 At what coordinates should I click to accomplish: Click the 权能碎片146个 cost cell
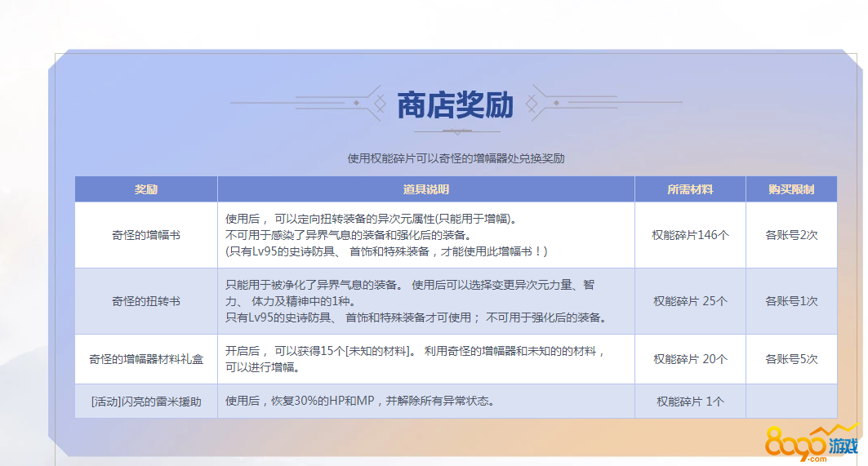tap(690, 235)
